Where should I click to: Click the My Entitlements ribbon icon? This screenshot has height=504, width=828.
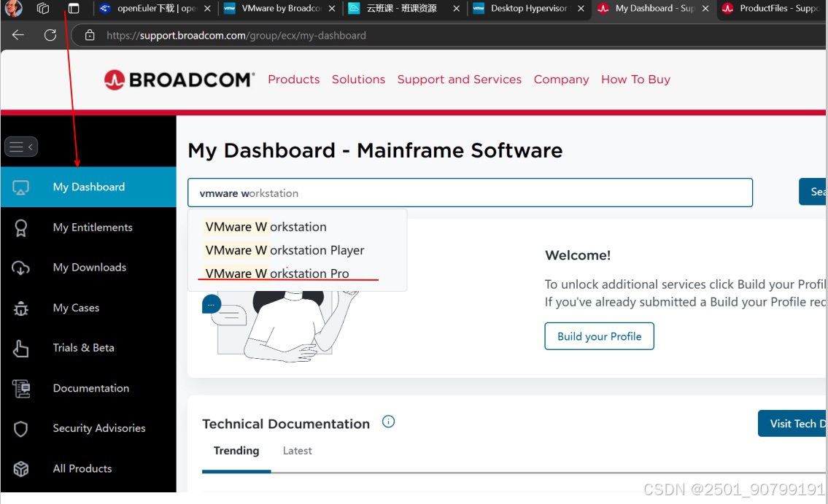(20, 228)
